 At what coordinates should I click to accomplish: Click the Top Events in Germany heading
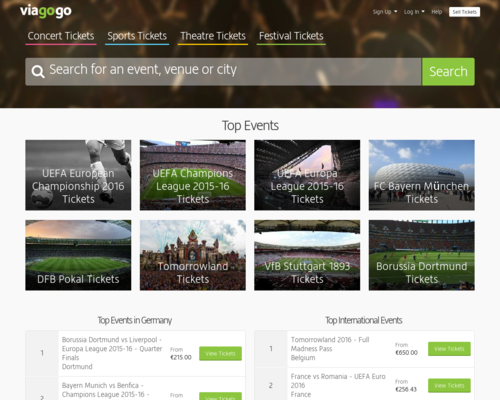(135, 320)
